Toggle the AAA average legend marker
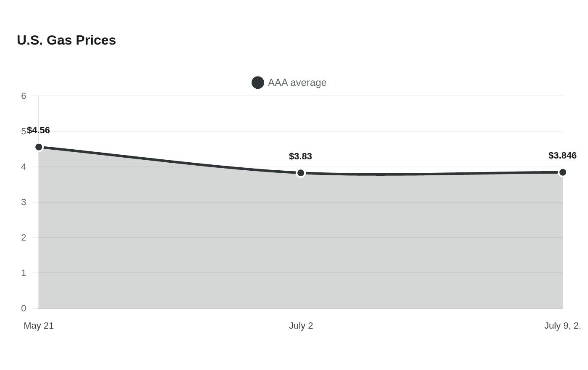The height and width of the screenshot is (370, 588). [257, 82]
